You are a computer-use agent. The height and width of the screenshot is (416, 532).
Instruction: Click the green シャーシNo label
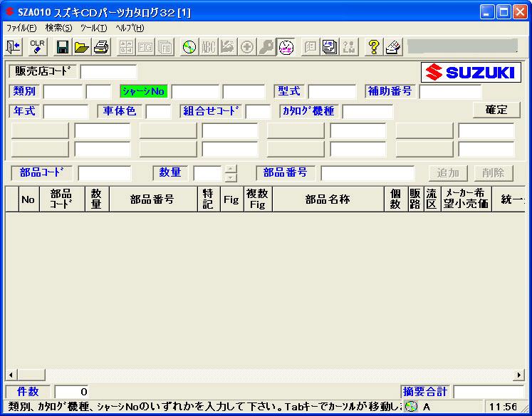[x=144, y=91]
